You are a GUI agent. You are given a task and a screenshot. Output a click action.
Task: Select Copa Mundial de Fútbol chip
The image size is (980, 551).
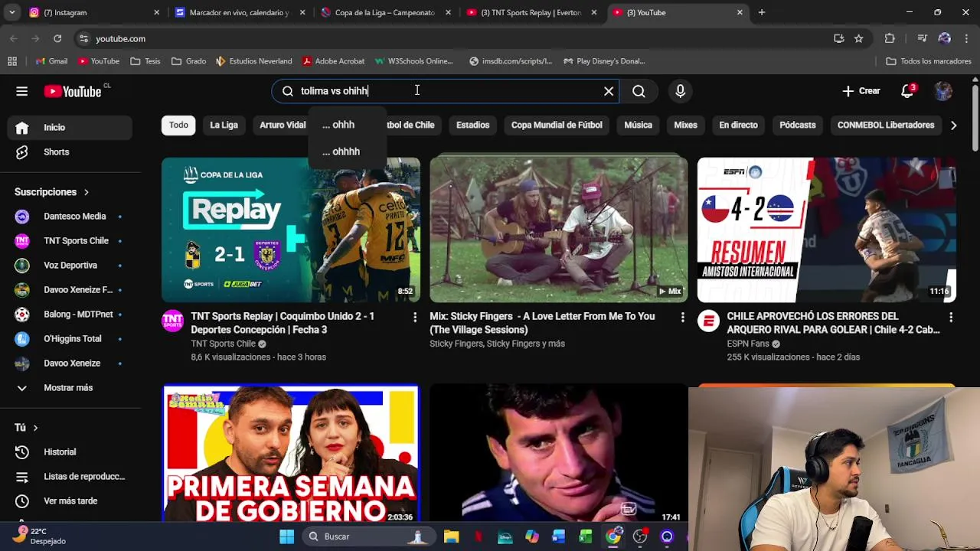click(x=557, y=125)
